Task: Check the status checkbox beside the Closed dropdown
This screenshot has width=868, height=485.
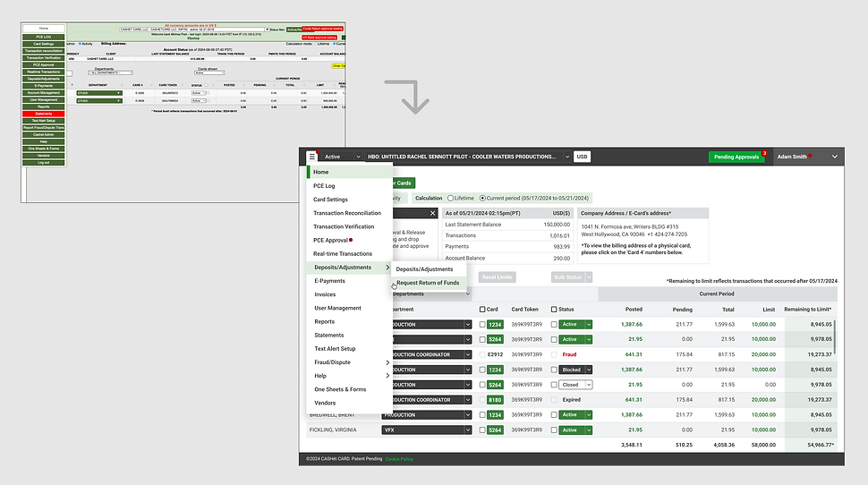Action: (554, 385)
